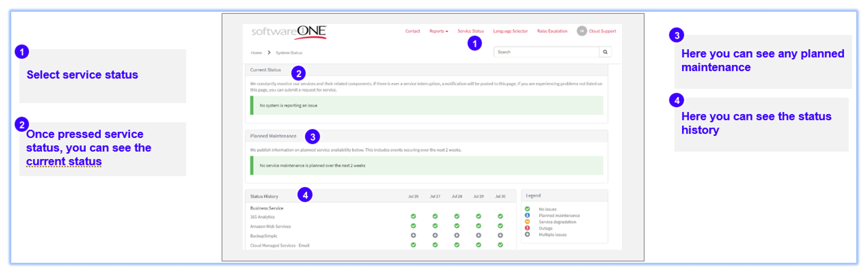The image size is (868, 275).
Task: Click 365 Analytics status icon for Jul 26
Action: [x=413, y=216]
